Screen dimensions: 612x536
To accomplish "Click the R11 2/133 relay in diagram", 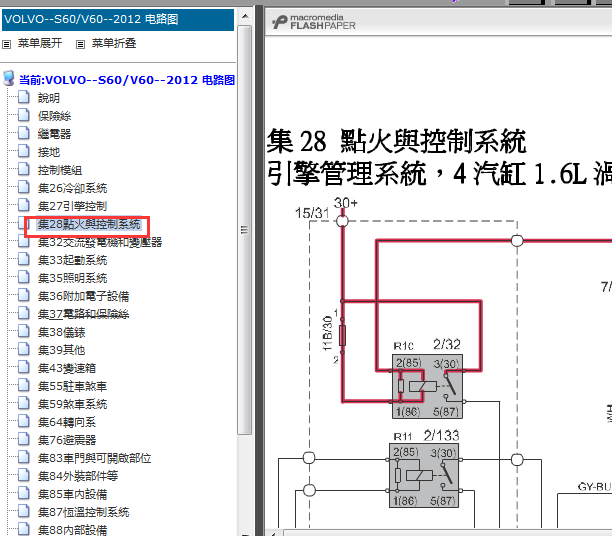I will [x=424, y=475].
